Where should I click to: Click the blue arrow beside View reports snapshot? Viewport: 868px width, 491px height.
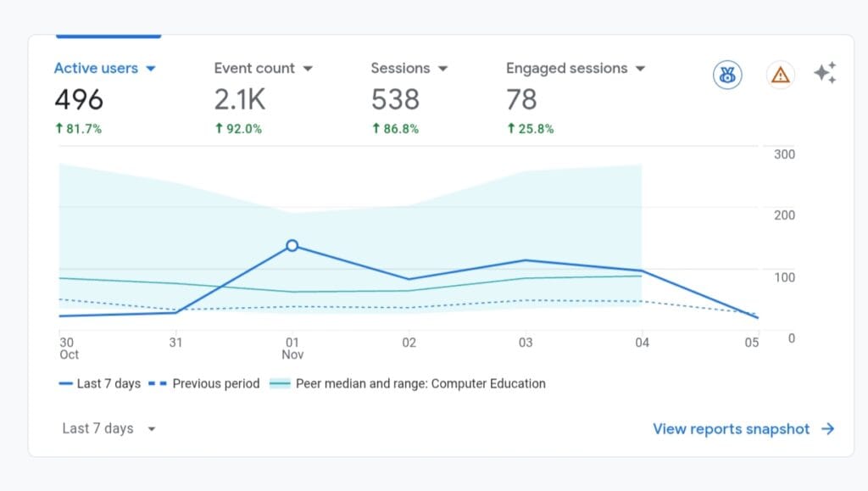826,429
